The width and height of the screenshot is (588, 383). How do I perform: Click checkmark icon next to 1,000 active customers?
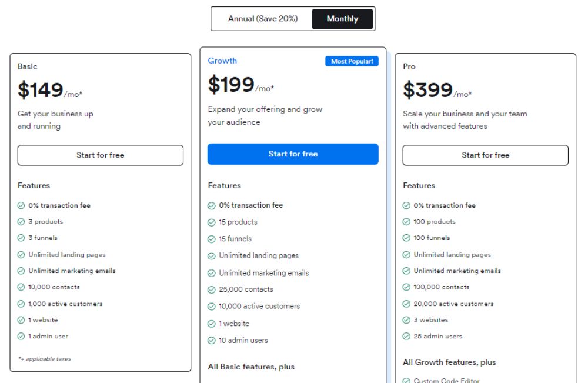coord(21,304)
